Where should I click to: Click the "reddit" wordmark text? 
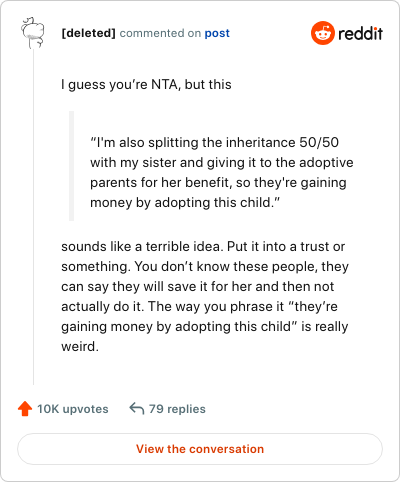tap(360, 33)
